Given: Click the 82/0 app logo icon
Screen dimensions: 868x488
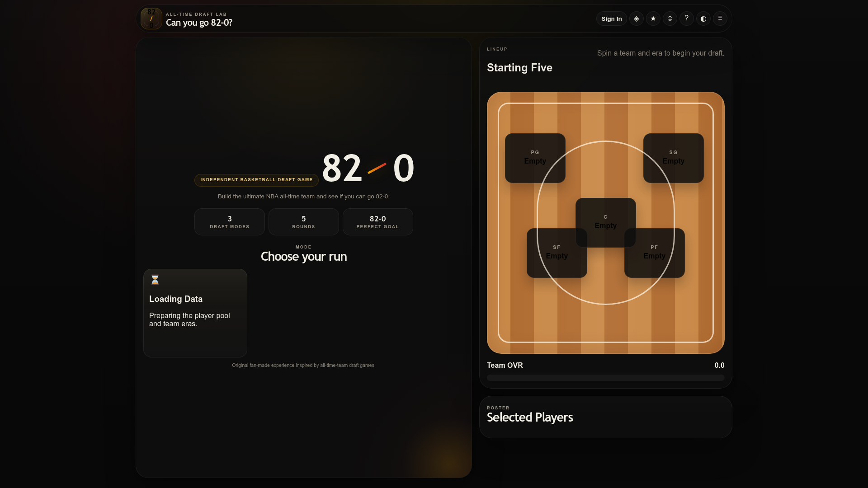Looking at the screenshot, I should [151, 19].
